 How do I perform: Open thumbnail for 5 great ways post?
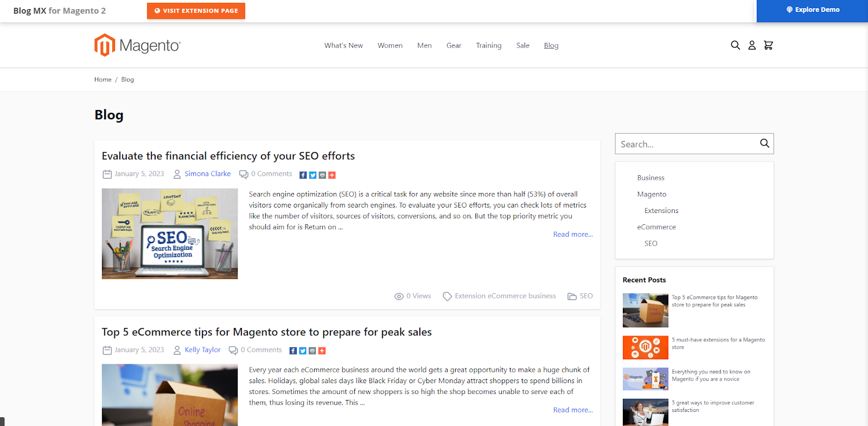[646, 412]
